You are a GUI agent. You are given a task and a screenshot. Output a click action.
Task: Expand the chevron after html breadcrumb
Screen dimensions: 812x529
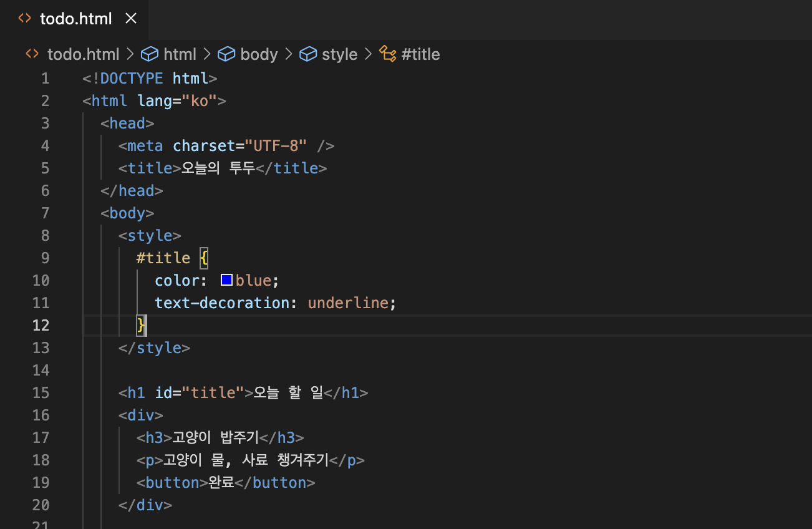pos(207,54)
